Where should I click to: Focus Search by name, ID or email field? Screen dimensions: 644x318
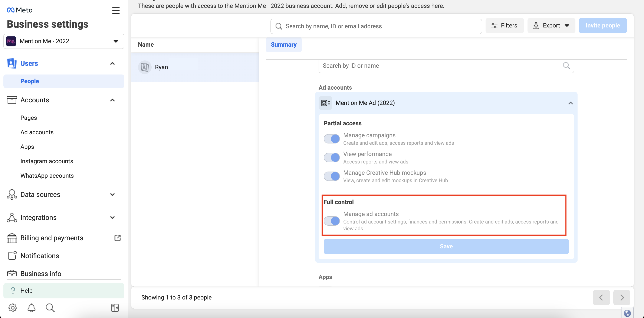coord(376,26)
